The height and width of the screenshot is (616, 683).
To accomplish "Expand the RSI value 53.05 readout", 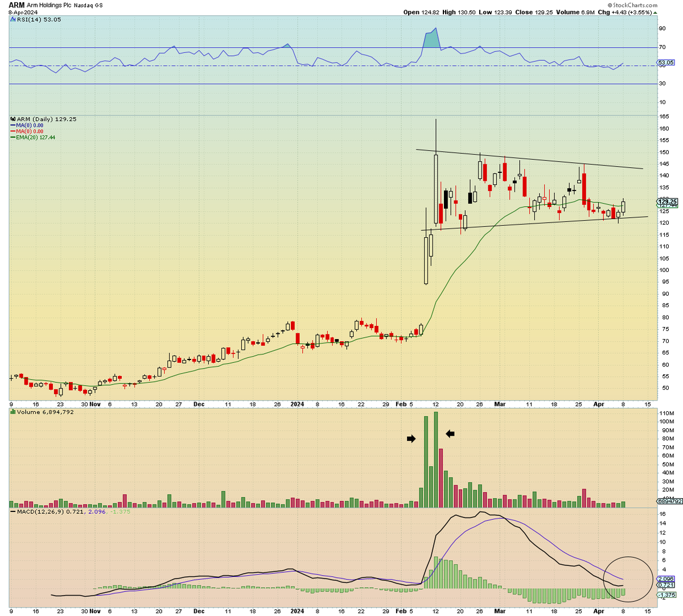I will (x=52, y=18).
